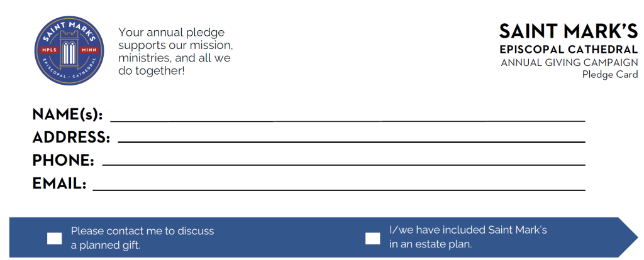This screenshot has width=644, height=260.
Task: Click the NAME(s) field label
Action: pos(67,114)
